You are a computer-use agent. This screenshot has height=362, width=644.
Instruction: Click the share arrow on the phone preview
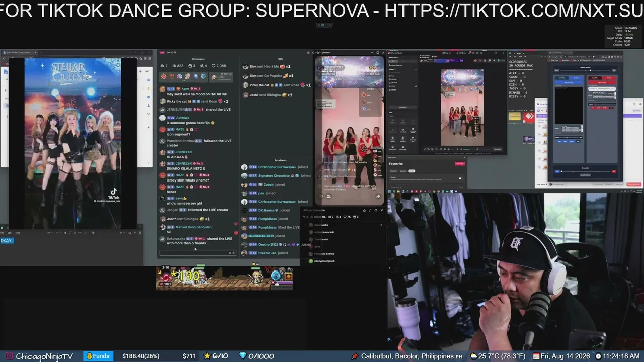(x=378, y=197)
